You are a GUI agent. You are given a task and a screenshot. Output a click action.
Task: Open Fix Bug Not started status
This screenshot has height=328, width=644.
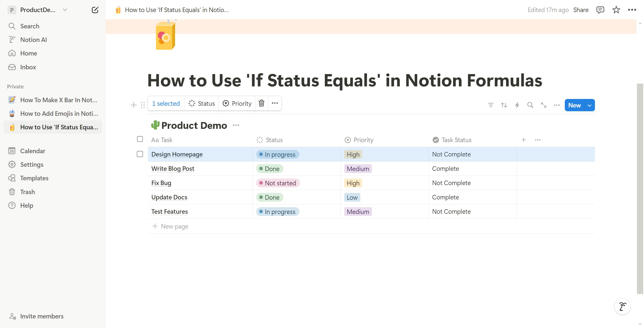pyautogui.click(x=278, y=183)
